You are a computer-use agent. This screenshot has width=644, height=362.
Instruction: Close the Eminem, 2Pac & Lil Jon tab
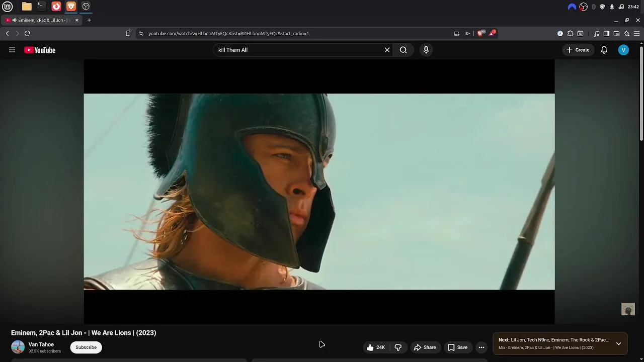[76, 20]
